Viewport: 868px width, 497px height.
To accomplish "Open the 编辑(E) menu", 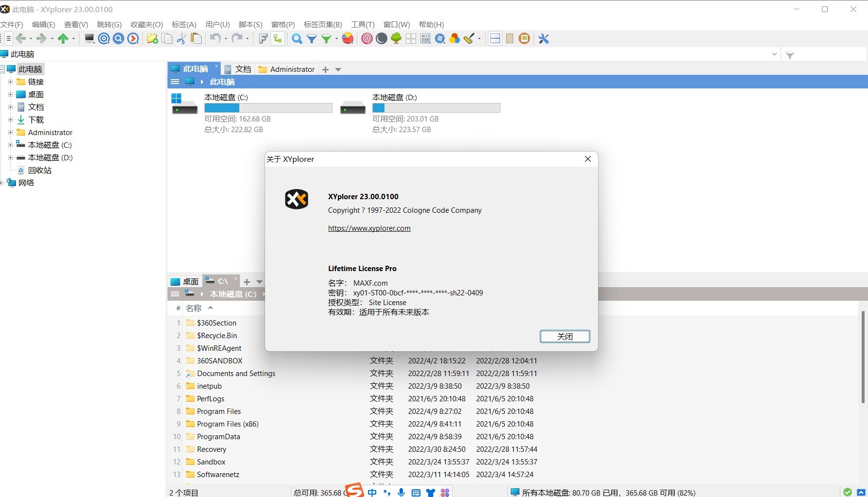I will (43, 24).
